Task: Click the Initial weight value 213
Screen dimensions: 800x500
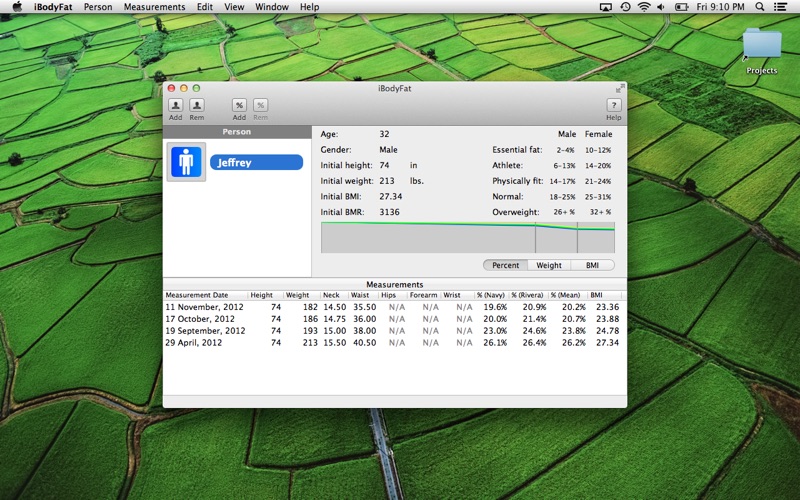Action: (387, 181)
